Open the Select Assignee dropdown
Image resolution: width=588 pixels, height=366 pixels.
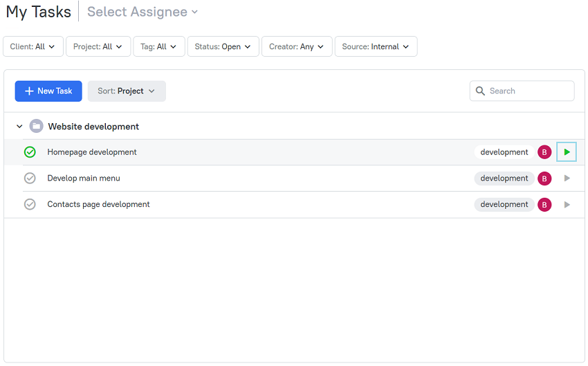tap(142, 12)
